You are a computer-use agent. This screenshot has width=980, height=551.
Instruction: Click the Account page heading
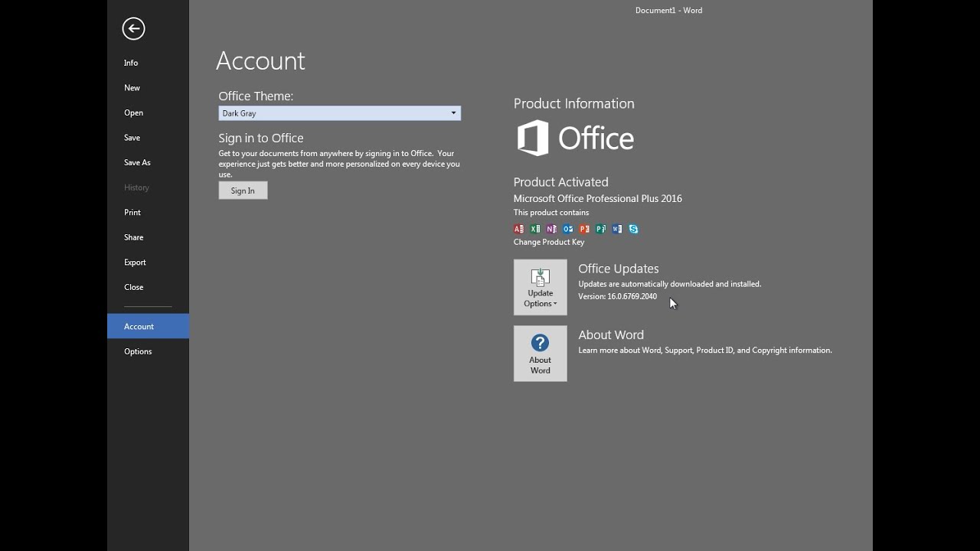tap(260, 60)
